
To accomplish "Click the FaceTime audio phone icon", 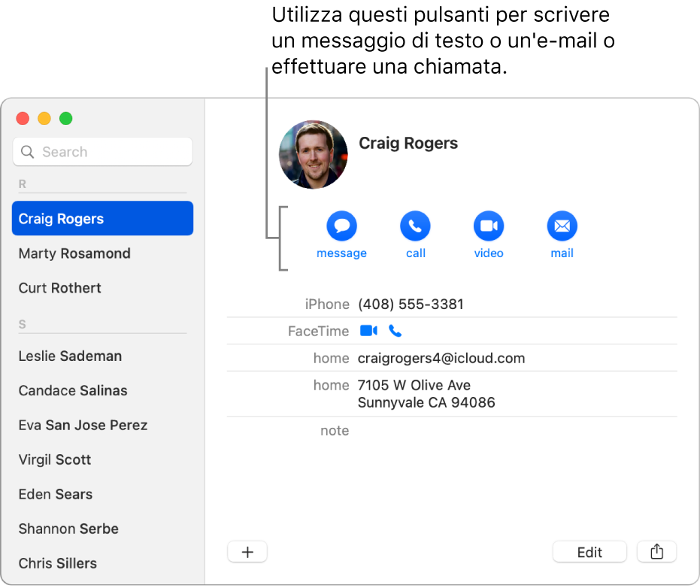I will pyautogui.click(x=395, y=331).
